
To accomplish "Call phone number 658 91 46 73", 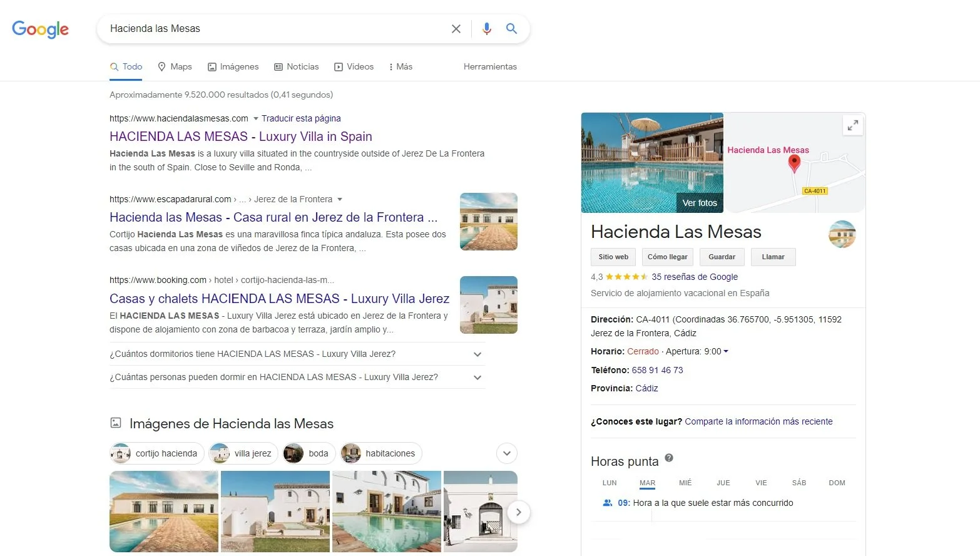I will [x=657, y=370].
